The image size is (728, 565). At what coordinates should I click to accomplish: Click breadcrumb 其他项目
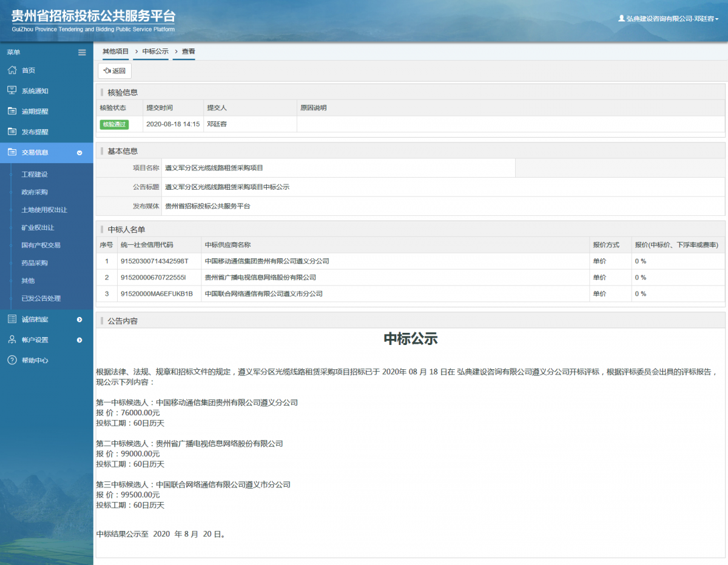point(116,52)
